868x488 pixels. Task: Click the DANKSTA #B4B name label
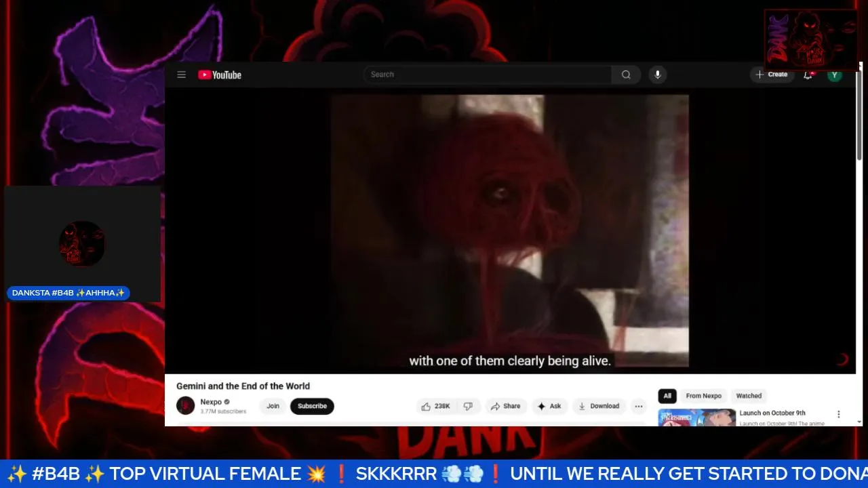pos(68,293)
